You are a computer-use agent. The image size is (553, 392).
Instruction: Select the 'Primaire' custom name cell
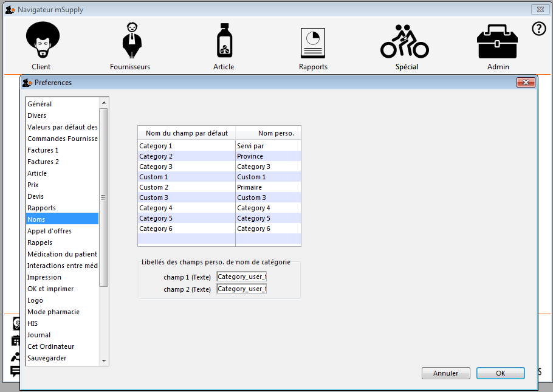269,187
